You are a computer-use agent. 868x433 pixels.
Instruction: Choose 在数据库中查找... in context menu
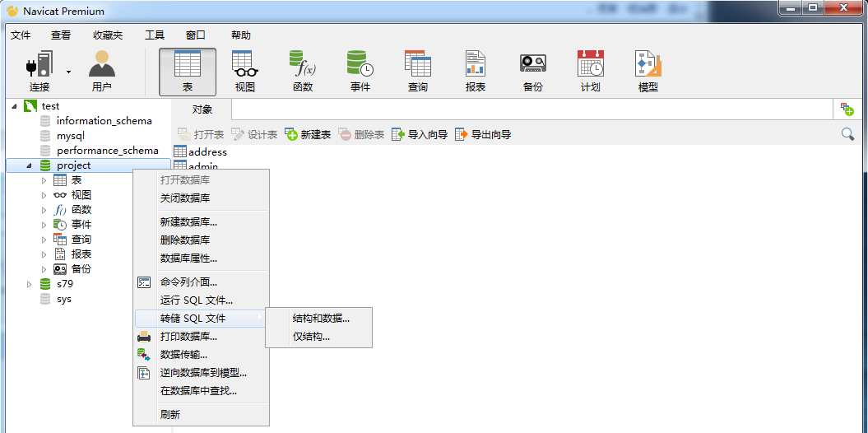click(202, 391)
